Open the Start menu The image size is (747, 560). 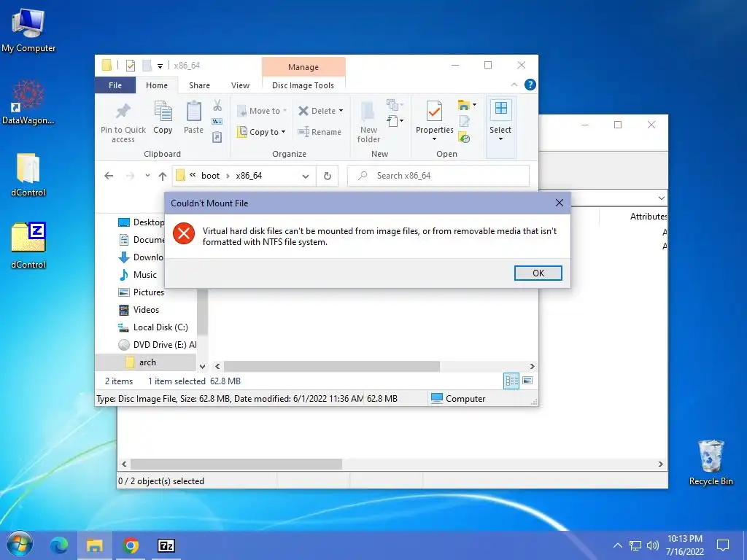click(19, 545)
